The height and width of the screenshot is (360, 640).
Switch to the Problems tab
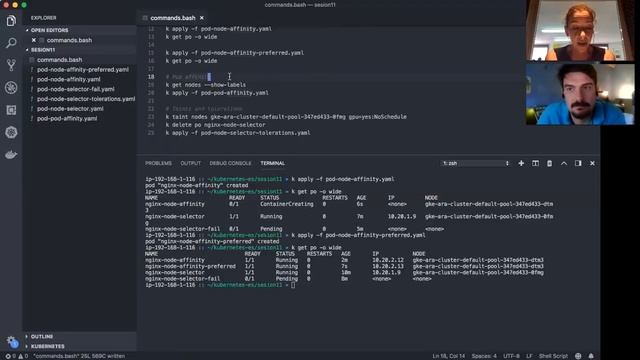click(158, 163)
